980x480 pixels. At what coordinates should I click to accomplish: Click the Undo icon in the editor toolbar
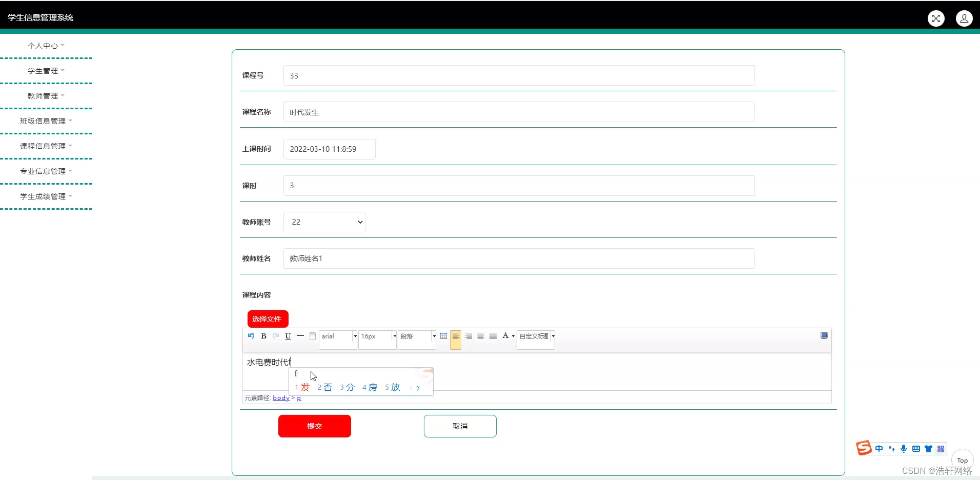(x=251, y=336)
